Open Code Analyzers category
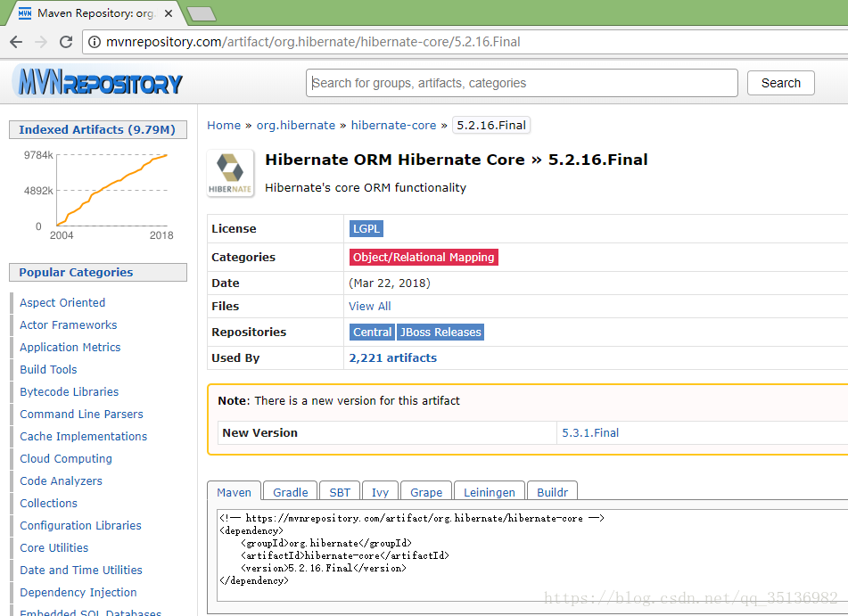 pos(62,480)
